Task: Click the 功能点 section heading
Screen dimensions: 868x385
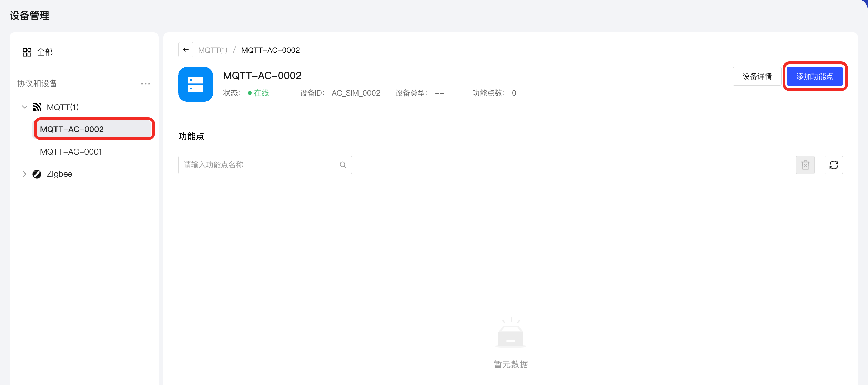Action: click(191, 136)
